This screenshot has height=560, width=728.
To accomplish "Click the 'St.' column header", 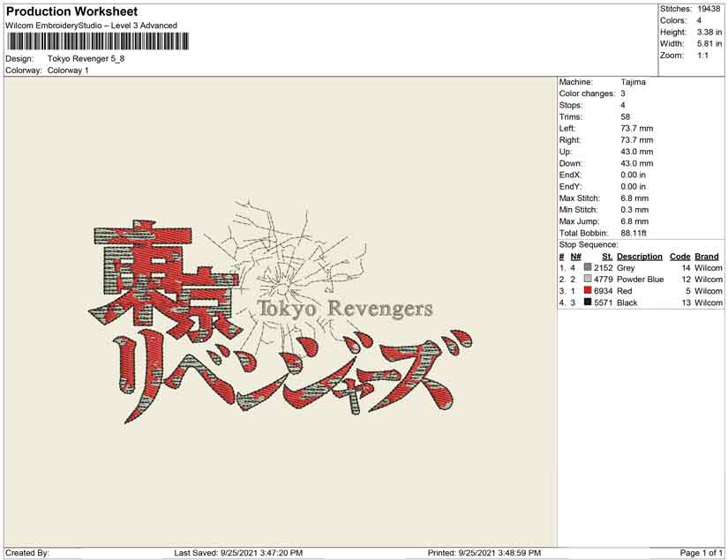I will pos(607,257).
